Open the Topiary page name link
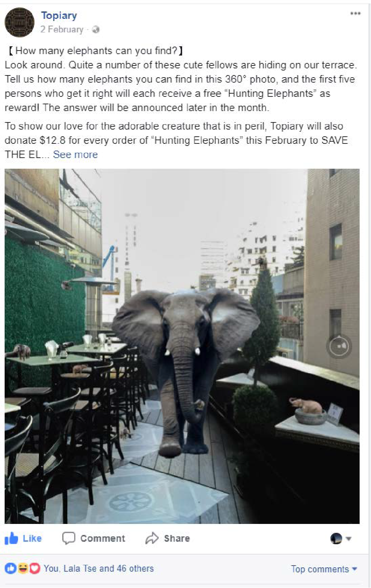 [59, 15]
